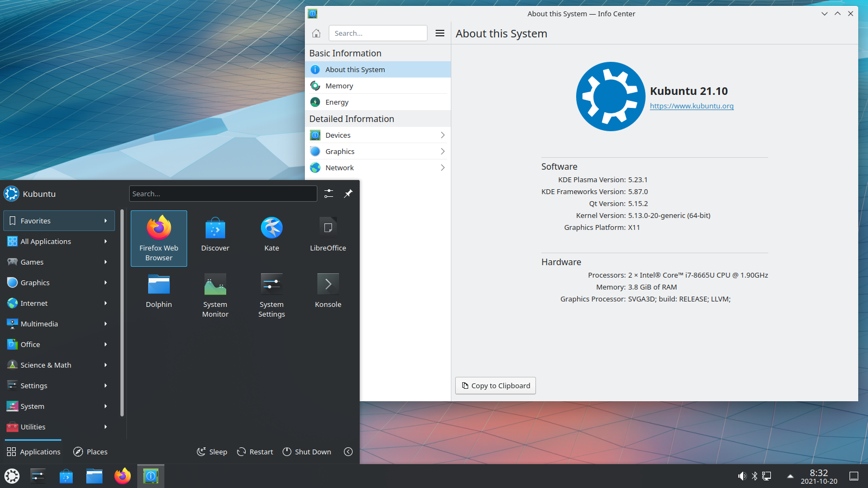Open Bluetooth tray icon

pos(754,476)
